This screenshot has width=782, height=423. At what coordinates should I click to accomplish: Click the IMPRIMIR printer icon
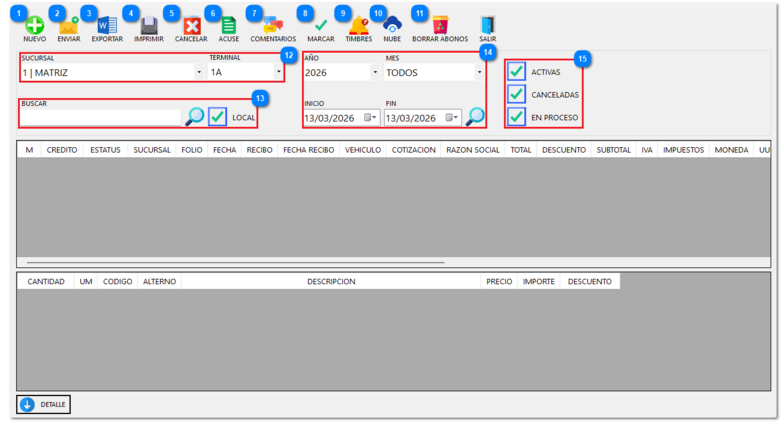[x=148, y=25]
